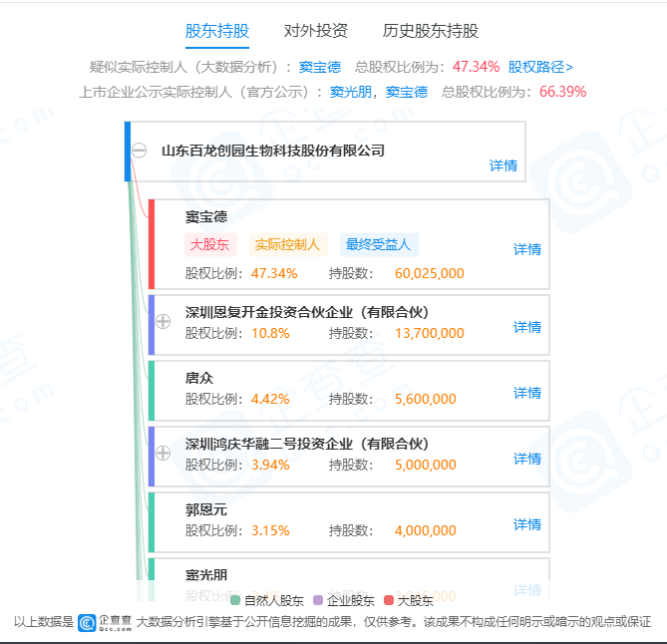This screenshot has width=667, height=644.
Task: Select the 3.15% share ratio value
Action: (270, 531)
